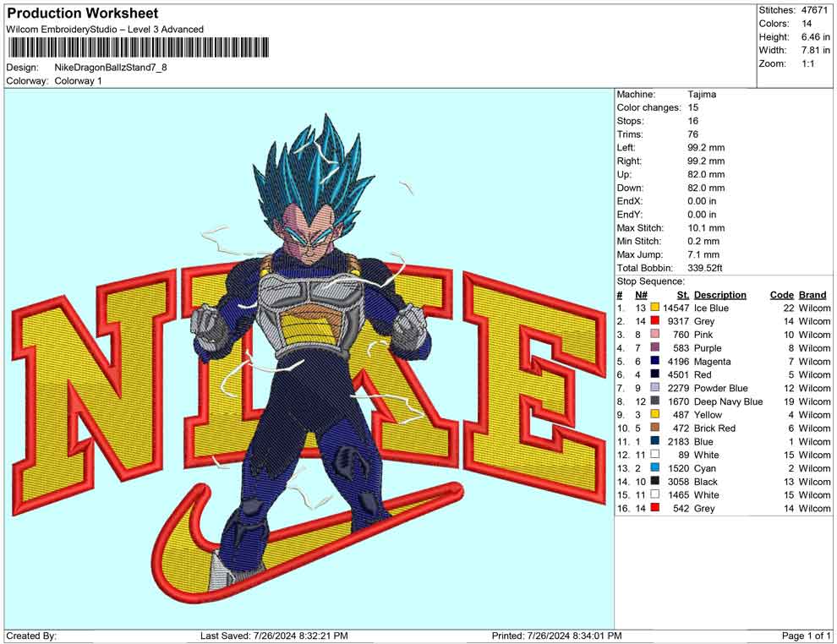This screenshot has width=837, height=644.
Task: Click the 'St.' column header
Action: (x=683, y=295)
